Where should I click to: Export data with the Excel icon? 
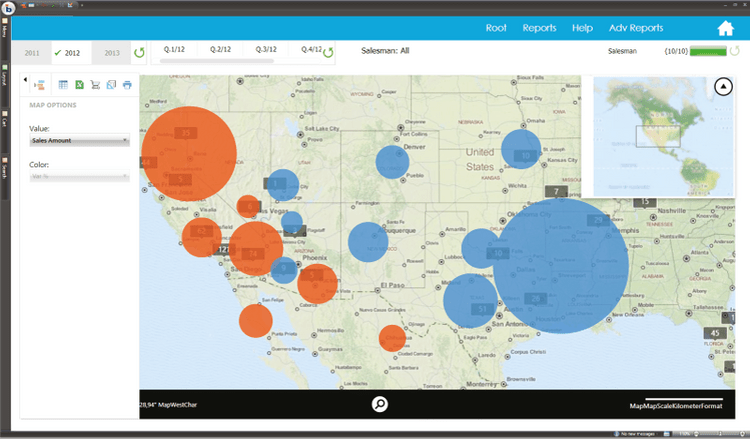(79, 85)
